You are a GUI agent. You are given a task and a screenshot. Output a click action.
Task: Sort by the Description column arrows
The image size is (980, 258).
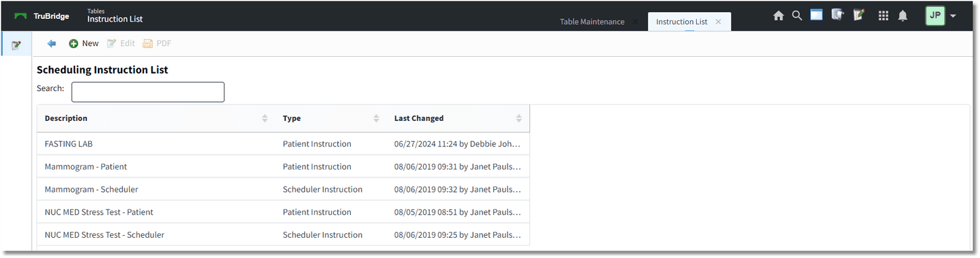pos(265,118)
